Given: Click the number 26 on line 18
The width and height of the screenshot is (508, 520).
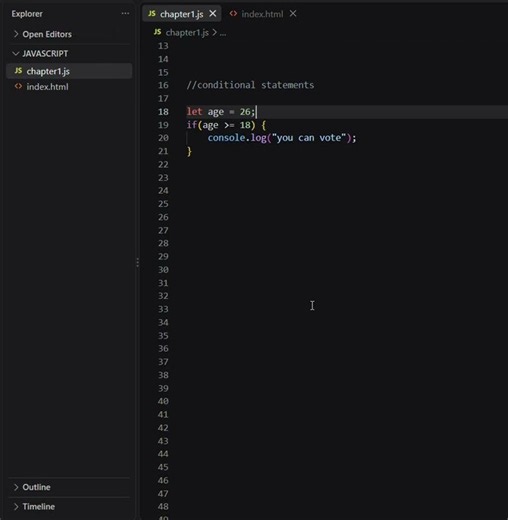Looking at the screenshot, I should pos(245,111).
